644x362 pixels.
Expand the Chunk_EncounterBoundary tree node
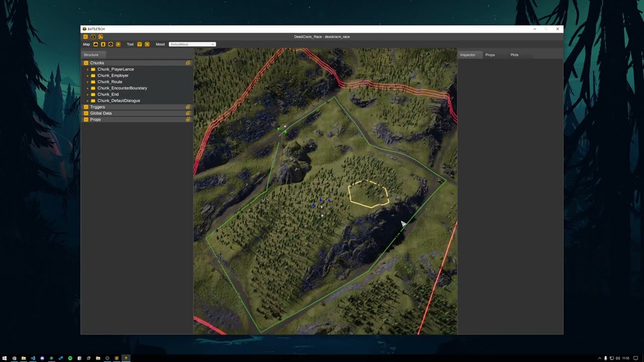pos(88,88)
